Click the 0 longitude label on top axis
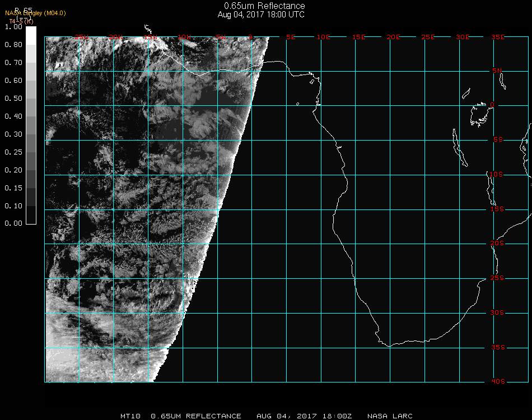The height and width of the screenshot is (420, 532). point(250,37)
